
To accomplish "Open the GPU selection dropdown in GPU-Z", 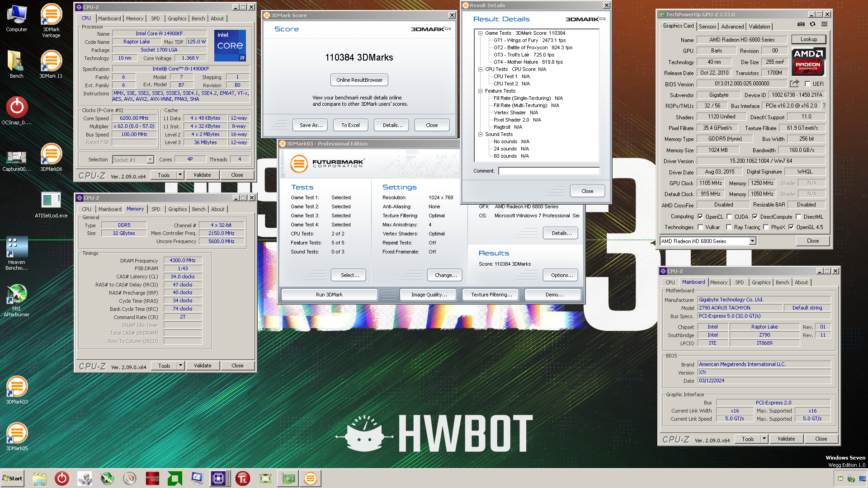I will click(752, 241).
